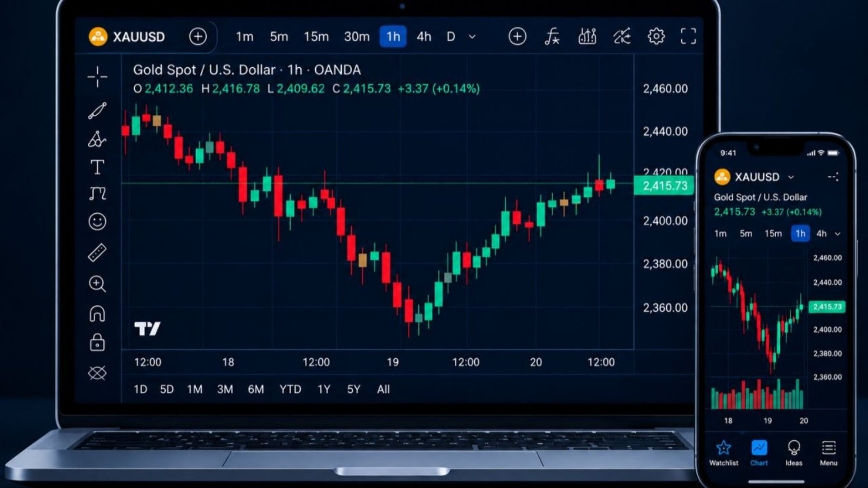Open the chart type candles icon
The height and width of the screenshot is (488, 868).
click(587, 36)
